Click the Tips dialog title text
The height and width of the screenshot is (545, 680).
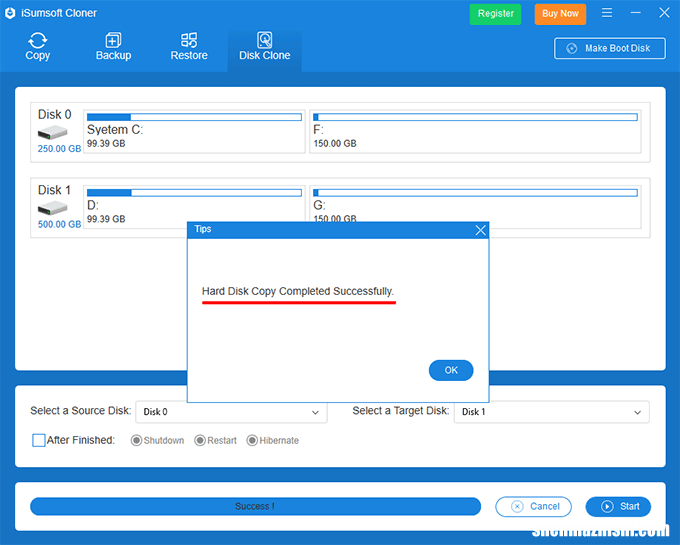pyautogui.click(x=203, y=229)
